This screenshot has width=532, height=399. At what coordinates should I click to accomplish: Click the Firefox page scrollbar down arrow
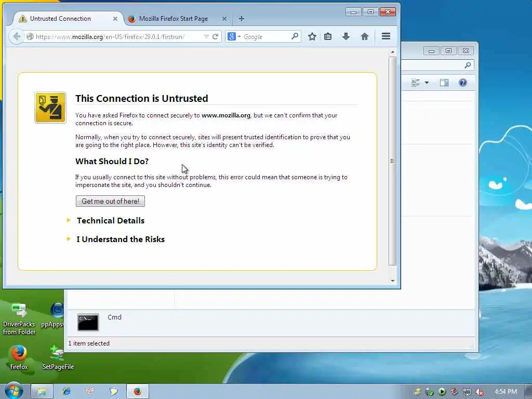point(393,281)
